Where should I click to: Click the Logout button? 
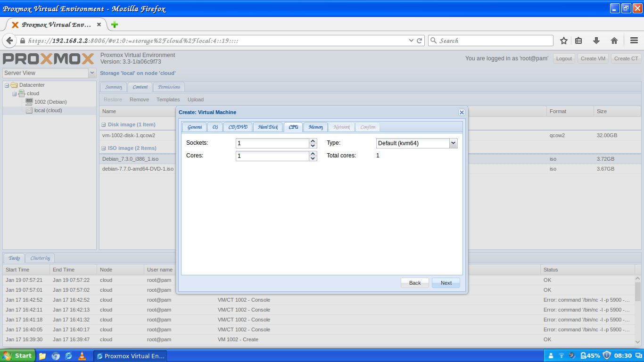[x=564, y=58]
